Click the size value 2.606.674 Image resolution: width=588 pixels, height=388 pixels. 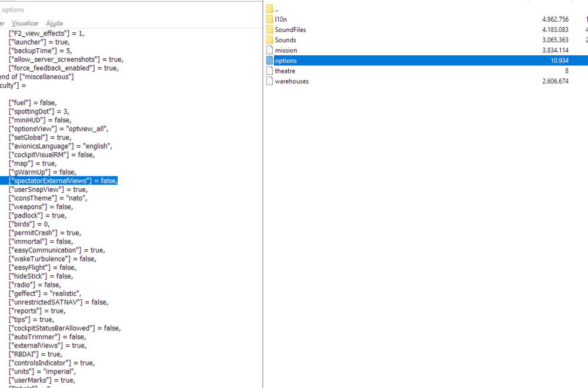pos(556,81)
